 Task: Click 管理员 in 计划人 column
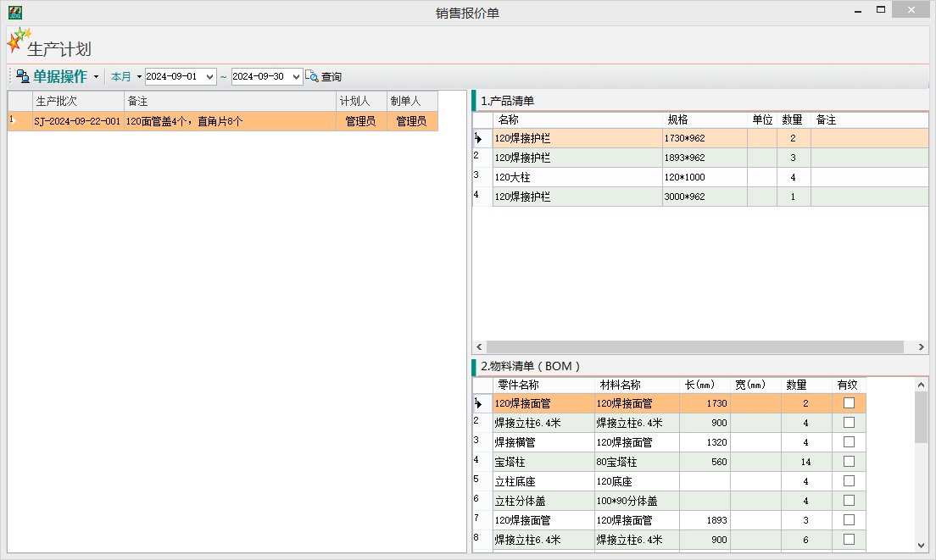tap(361, 122)
